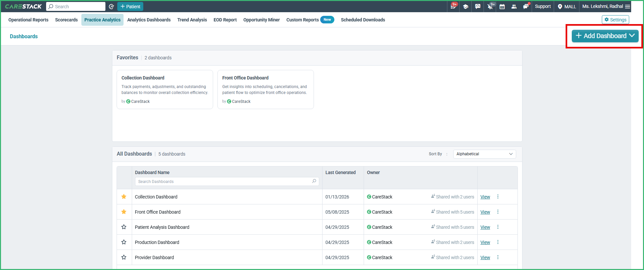Expand the Add Dashboard dropdown button
The image size is (644, 270).
click(605, 36)
